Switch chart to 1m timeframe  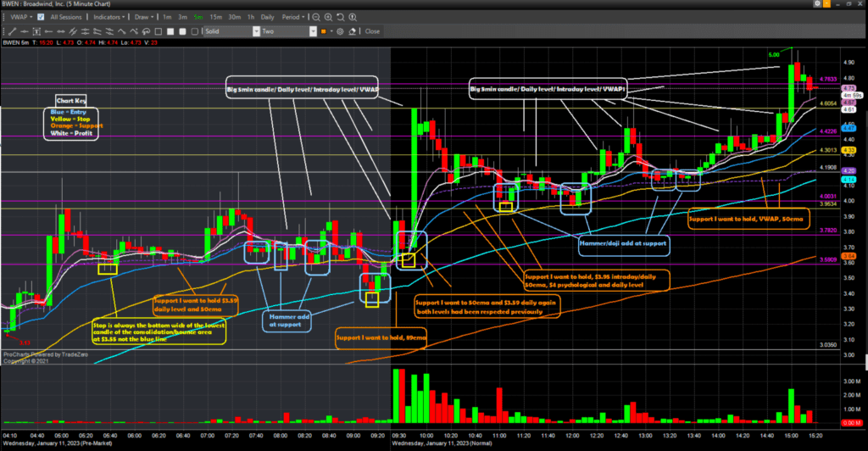(167, 17)
